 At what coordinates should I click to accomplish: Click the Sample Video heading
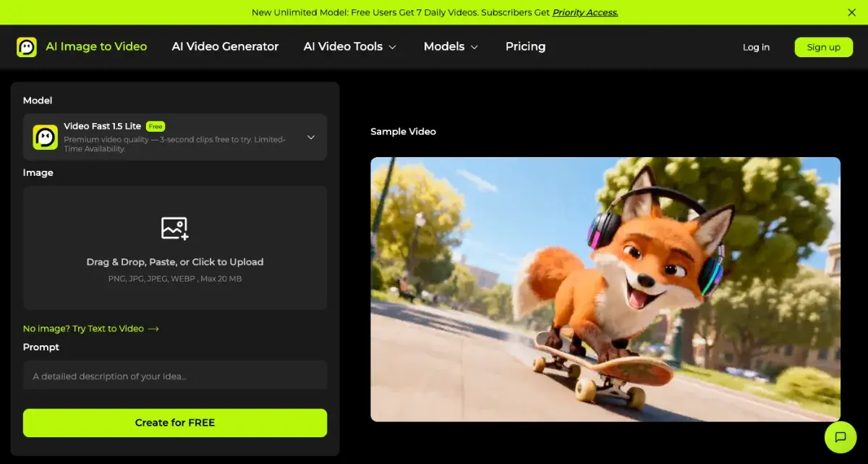point(403,132)
